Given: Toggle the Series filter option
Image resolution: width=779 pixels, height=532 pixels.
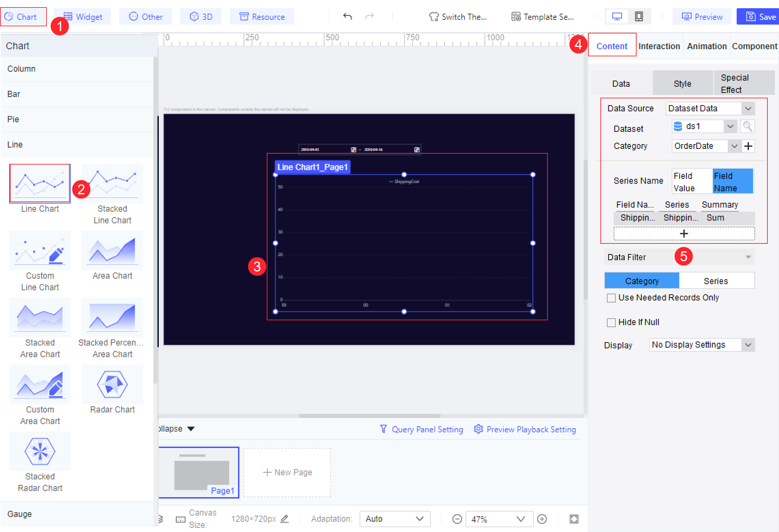Looking at the screenshot, I should [x=716, y=281].
